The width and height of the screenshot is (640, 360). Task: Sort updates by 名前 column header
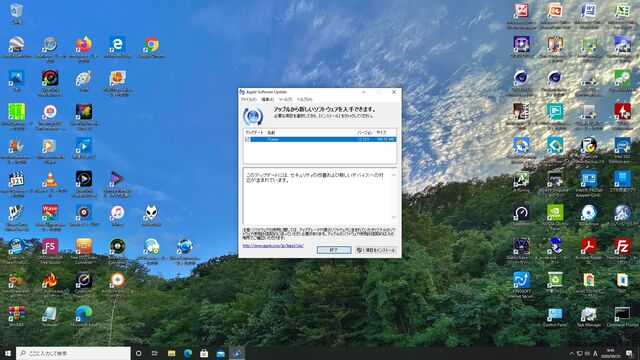(271, 133)
